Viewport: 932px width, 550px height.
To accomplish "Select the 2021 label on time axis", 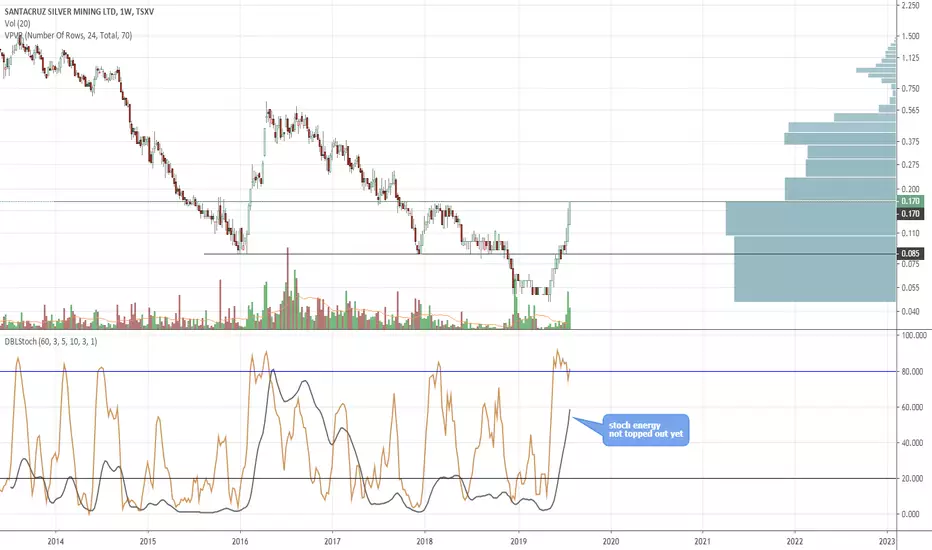I will (702, 541).
